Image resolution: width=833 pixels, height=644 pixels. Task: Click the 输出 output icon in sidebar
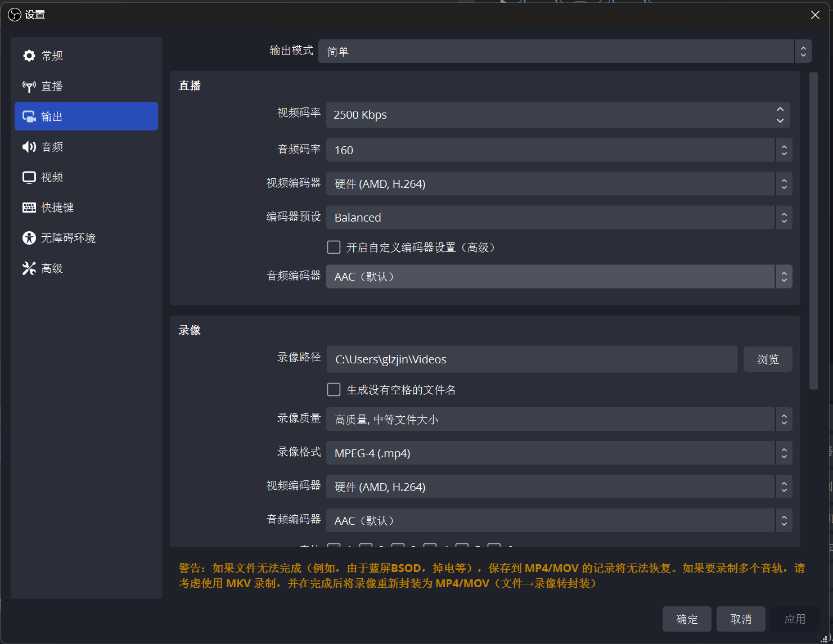pyautogui.click(x=29, y=116)
